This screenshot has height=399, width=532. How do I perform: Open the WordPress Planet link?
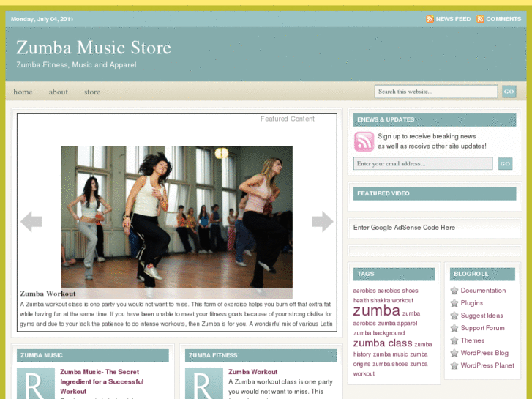tap(487, 365)
